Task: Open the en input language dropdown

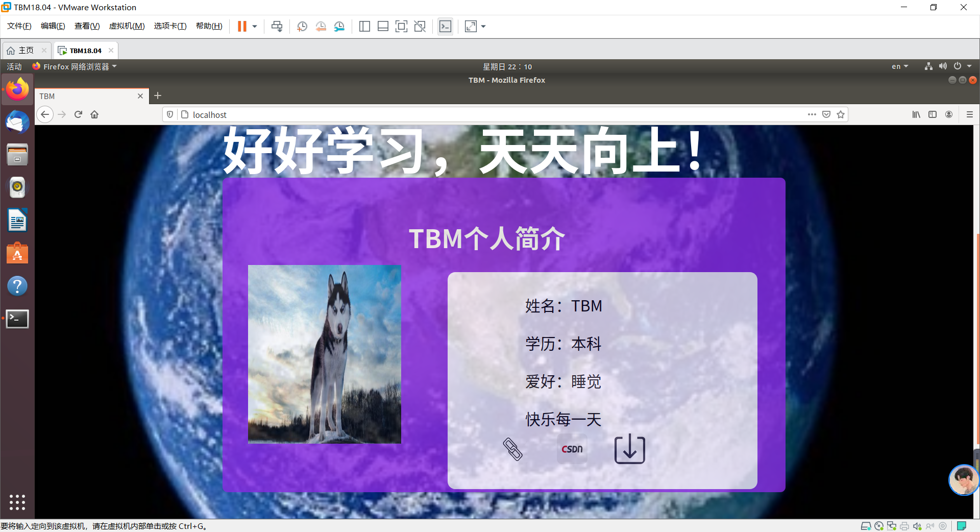Action: click(x=900, y=66)
